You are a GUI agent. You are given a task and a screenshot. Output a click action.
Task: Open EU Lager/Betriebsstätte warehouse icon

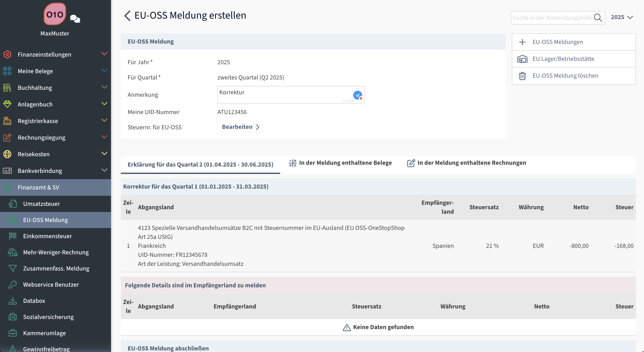(x=522, y=59)
